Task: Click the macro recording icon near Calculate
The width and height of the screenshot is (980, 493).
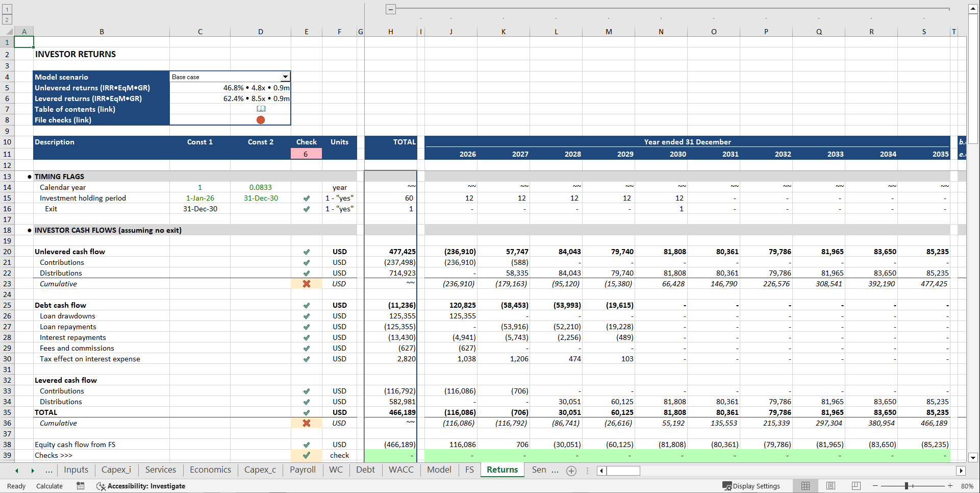Action: (x=80, y=486)
